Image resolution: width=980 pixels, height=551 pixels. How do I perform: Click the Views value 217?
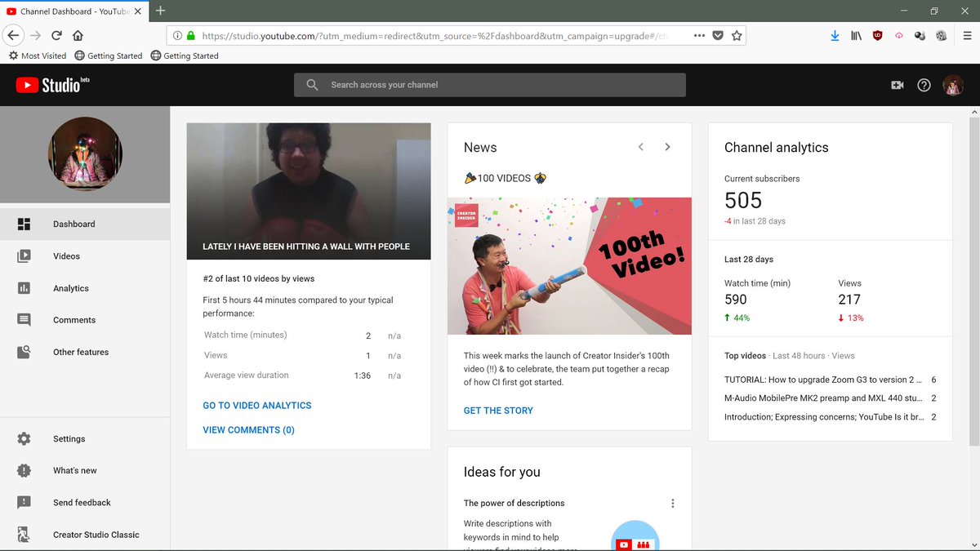pos(849,300)
